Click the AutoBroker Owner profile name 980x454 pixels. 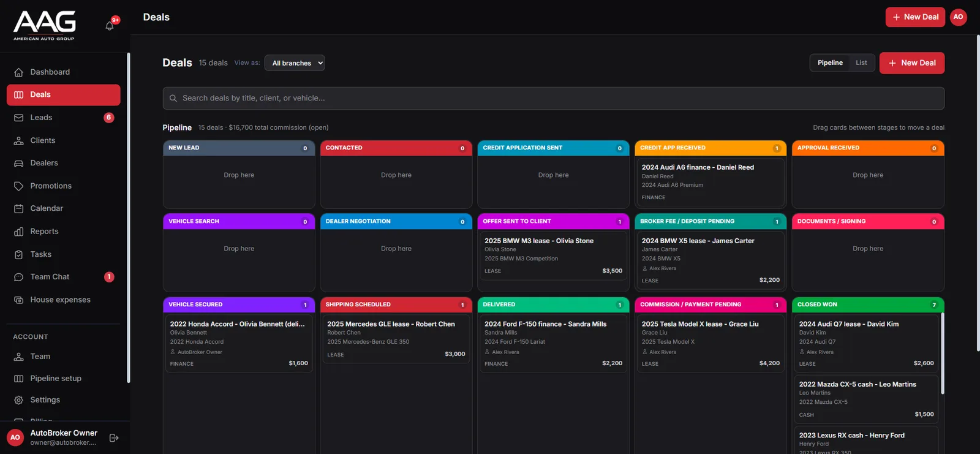click(64, 433)
